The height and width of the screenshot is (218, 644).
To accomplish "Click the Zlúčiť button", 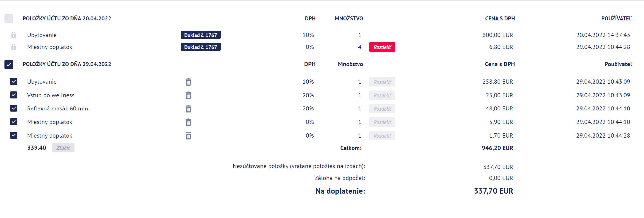I will 63,148.
